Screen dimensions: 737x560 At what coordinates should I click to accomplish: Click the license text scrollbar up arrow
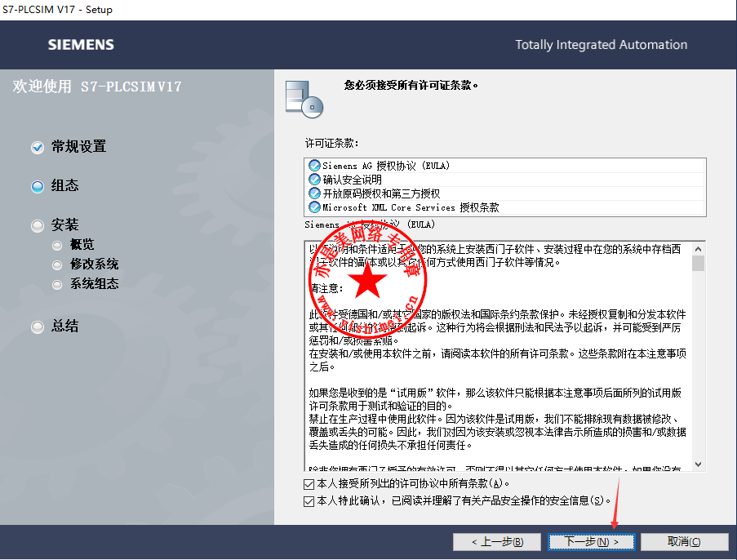[699, 249]
